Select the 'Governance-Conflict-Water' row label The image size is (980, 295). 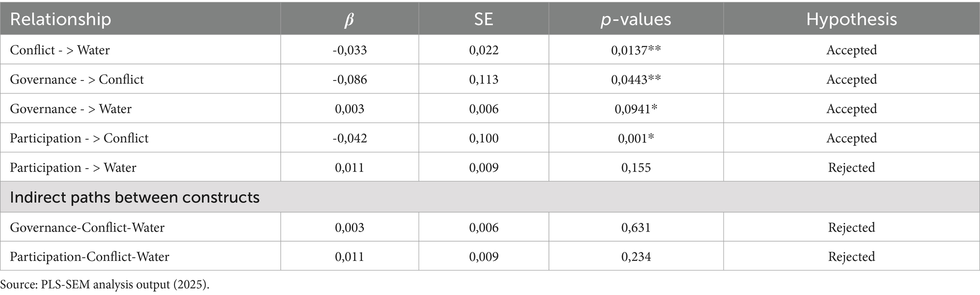[87, 227]
